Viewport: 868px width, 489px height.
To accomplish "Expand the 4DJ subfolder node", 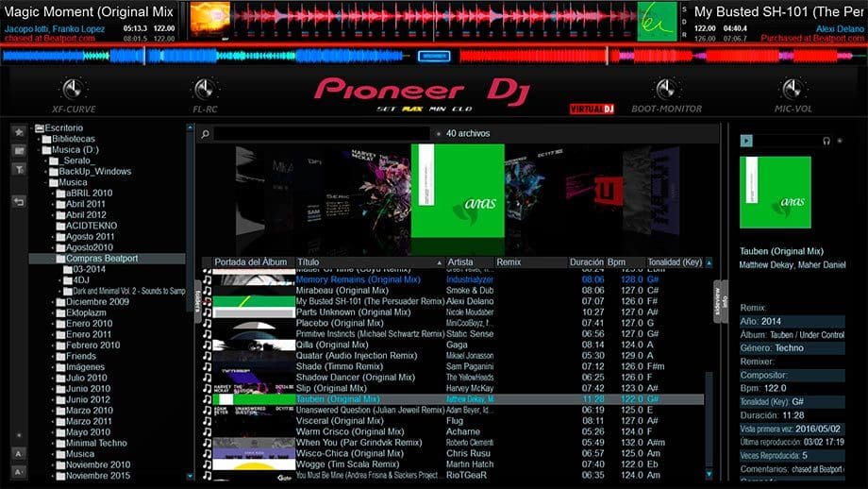I will [x=60, y=280].
